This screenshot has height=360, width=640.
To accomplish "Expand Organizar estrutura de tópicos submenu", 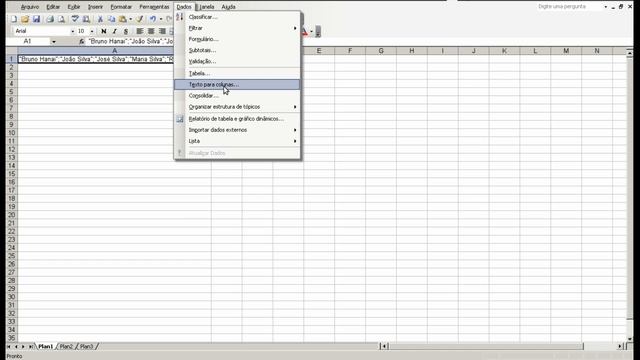I will click(x=237, y=107).
